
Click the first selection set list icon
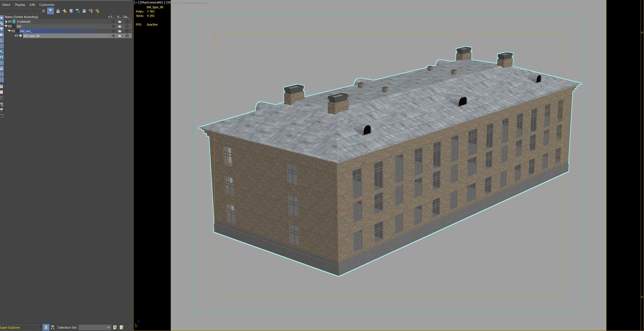pos(115,327)
